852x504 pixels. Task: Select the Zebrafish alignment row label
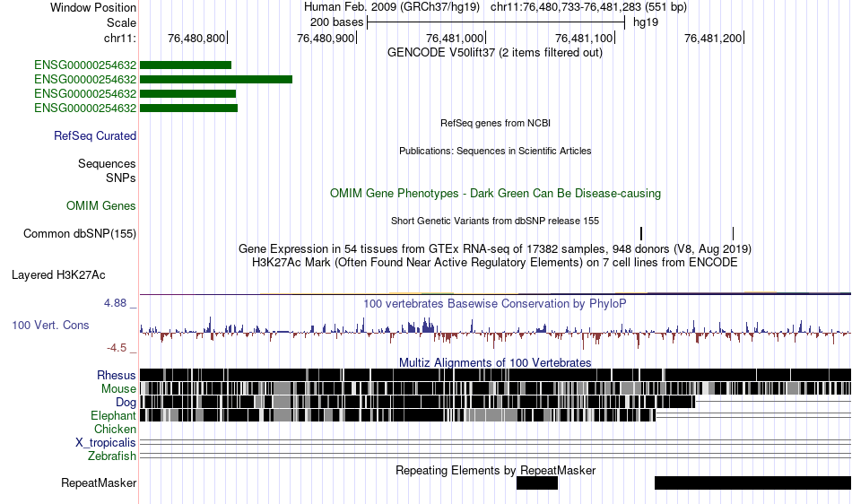click(112, 456)
